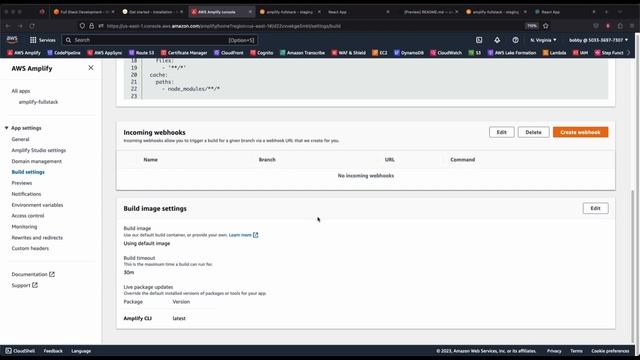Open the help question mark menu
Viewport: 640px width, 360px height.
click(x=516, y=40)
